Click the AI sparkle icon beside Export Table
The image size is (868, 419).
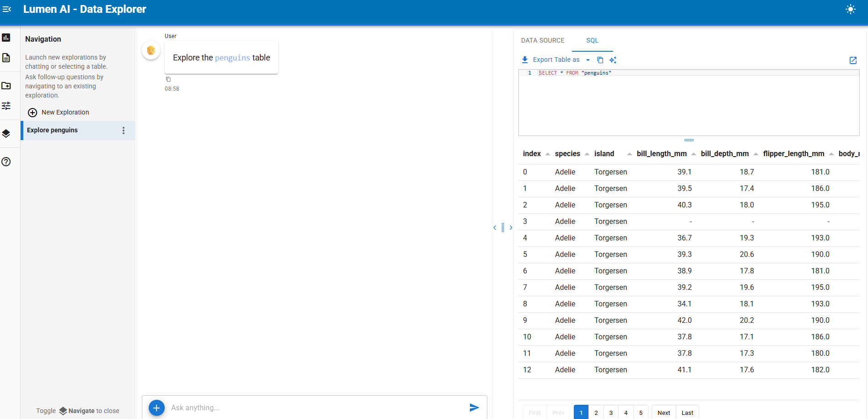[613, 60]
